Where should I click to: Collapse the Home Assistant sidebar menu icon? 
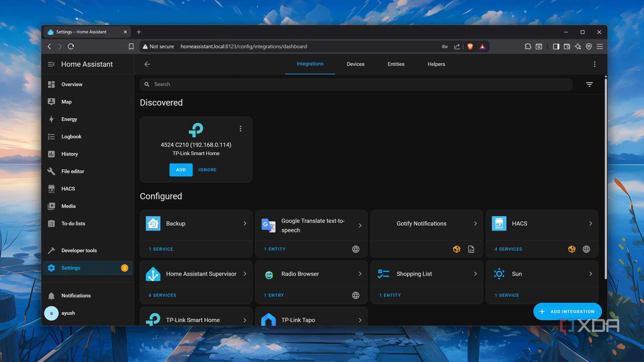[x=51, y=64]
